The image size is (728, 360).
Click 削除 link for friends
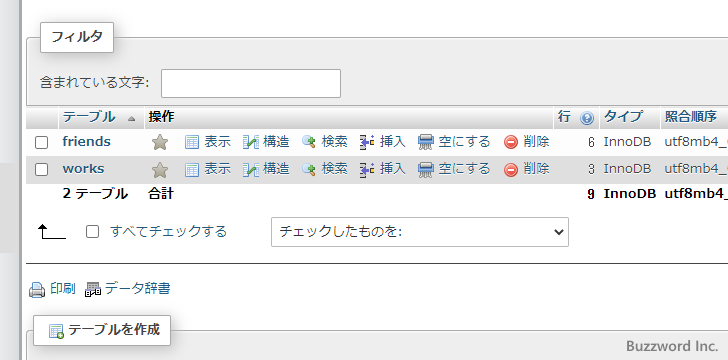click(x=537, y=142)
